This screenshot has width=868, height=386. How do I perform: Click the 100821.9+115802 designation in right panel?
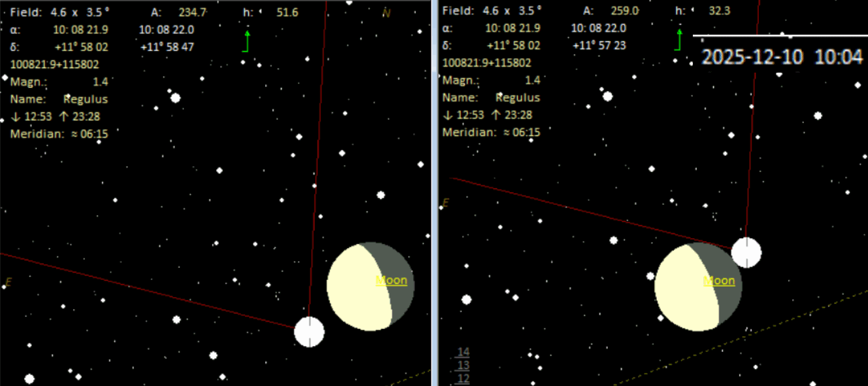(x=486, y=63)
